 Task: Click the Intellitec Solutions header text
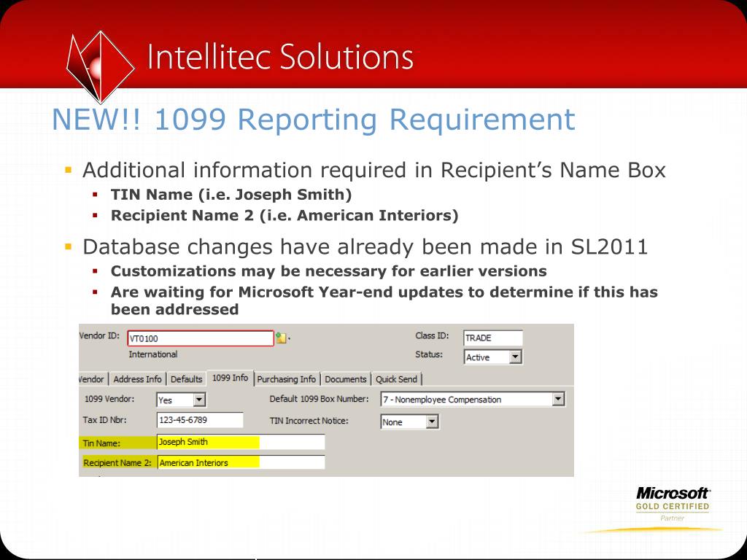280,57
